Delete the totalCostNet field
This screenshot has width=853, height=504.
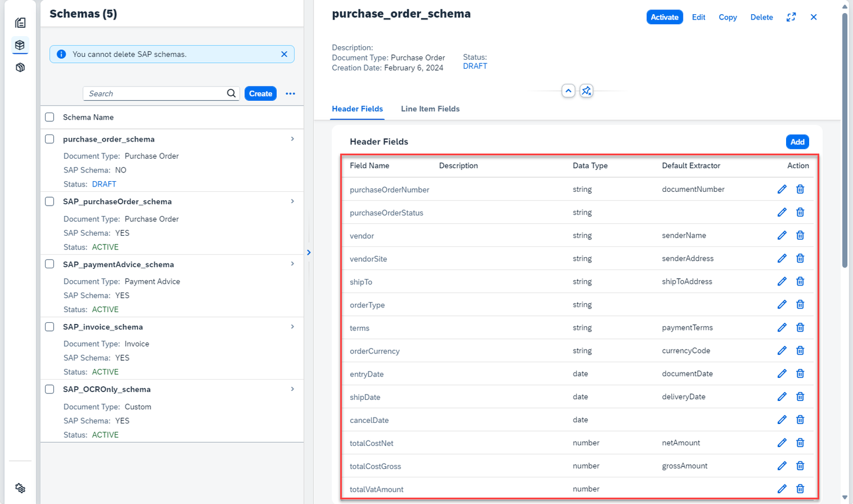(x=800, y=443)
